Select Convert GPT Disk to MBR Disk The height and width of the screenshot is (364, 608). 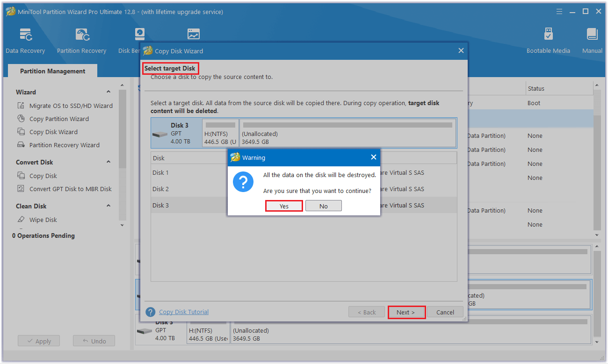coord(71,189)
